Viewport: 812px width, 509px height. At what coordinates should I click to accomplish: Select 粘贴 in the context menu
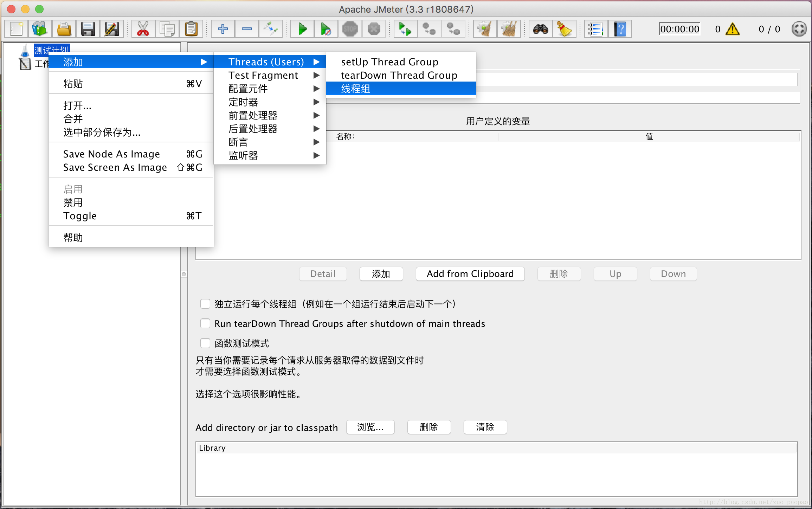(131, 84)
